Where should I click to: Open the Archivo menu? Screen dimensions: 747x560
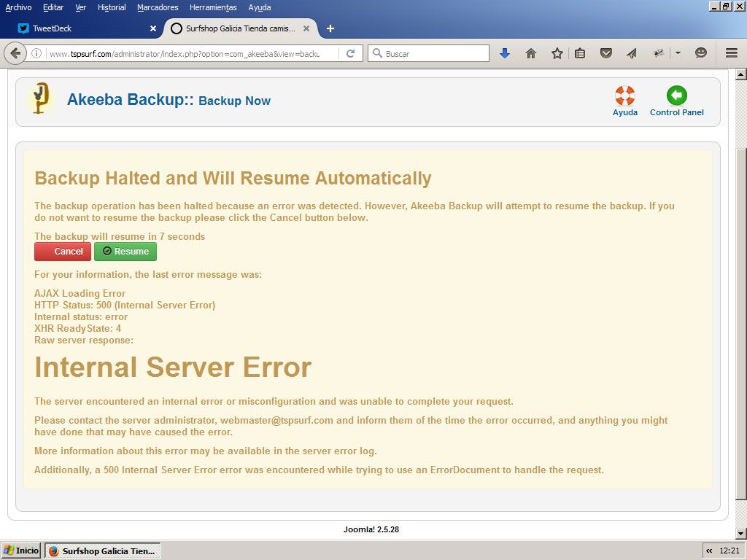pyautogui.click(x=18, y=7)
